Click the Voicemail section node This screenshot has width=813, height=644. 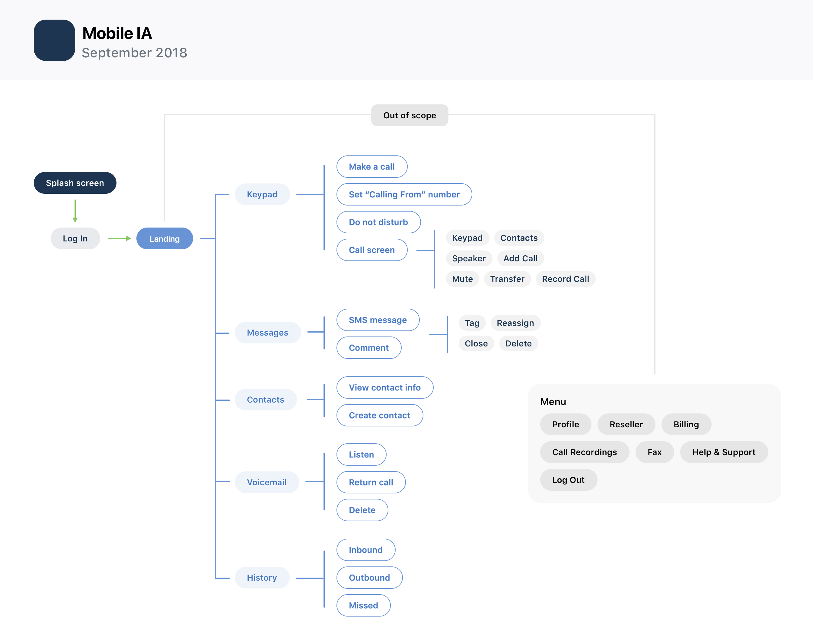coord(266,482)
